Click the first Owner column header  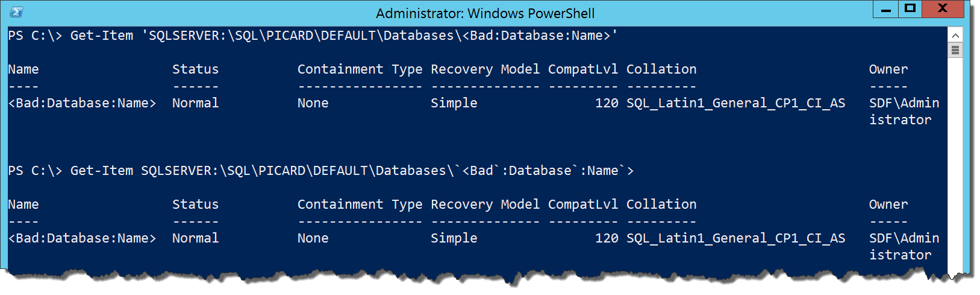888,69
